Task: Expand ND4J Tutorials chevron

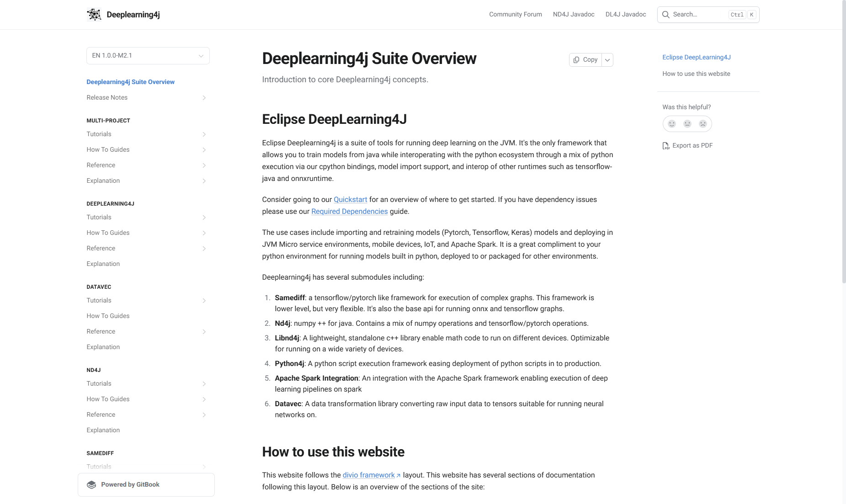Action: [204, 384]
